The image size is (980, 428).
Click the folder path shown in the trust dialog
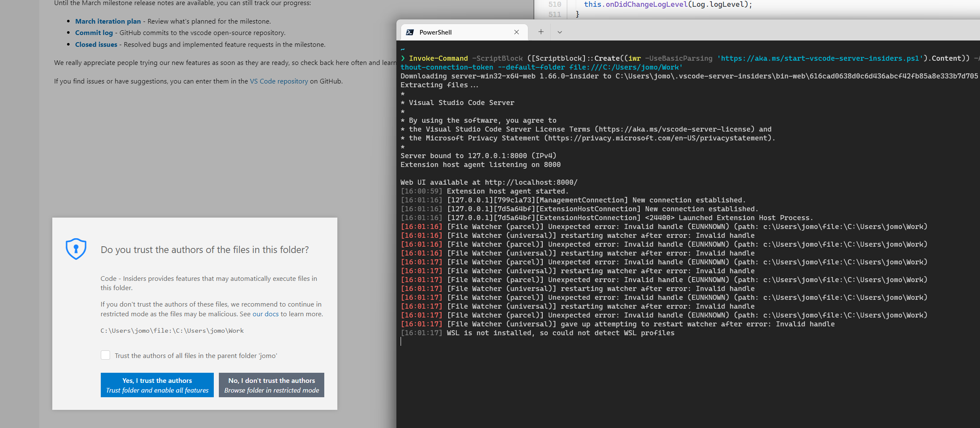click(172, 331)
